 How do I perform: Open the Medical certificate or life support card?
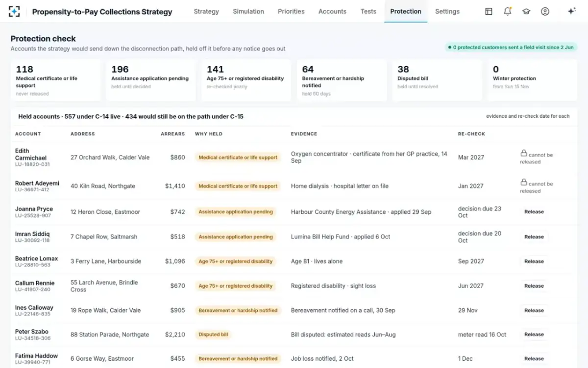point(55,80)
